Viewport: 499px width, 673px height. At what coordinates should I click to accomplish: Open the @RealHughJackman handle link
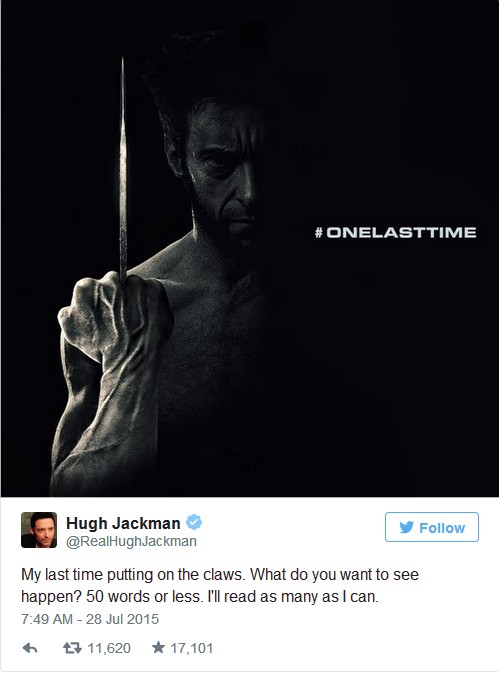(131, 541)
